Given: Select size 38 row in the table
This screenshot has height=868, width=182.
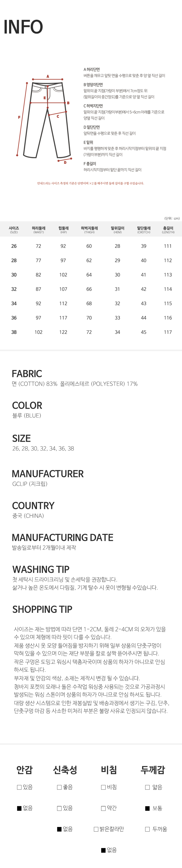Looking at the screenshot, I should pos(14,332).
